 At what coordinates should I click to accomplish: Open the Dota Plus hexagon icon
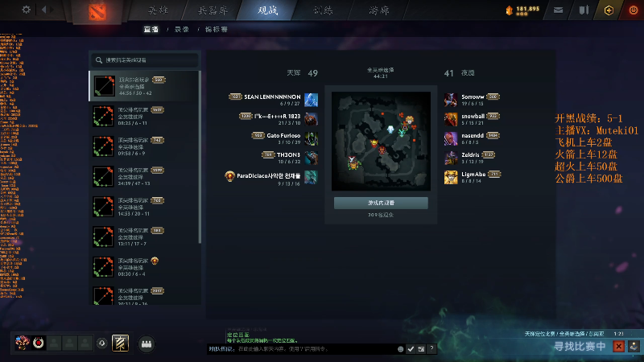609,10
